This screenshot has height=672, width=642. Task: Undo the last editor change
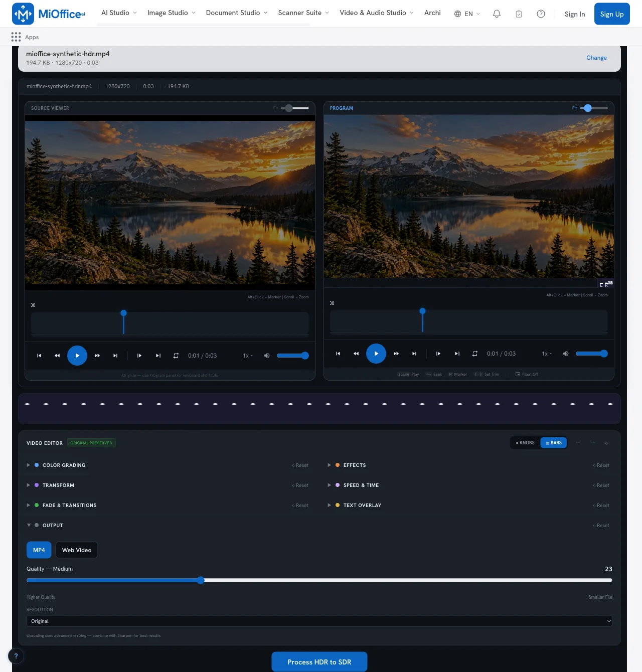pos(578,442)
